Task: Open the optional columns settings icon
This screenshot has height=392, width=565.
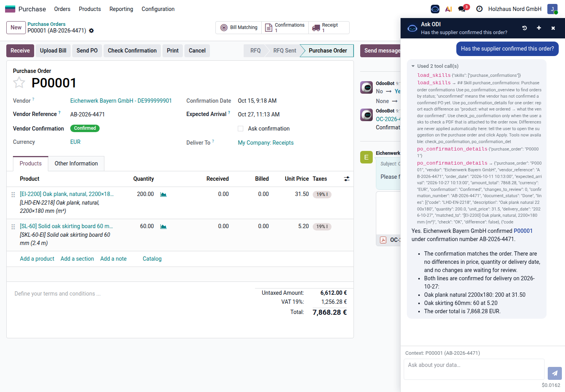Action: pyautogui.click(x=347, y=179)
